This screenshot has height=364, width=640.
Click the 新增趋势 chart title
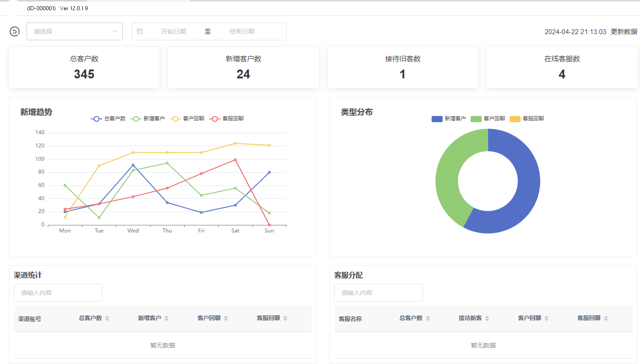point(36,112)
